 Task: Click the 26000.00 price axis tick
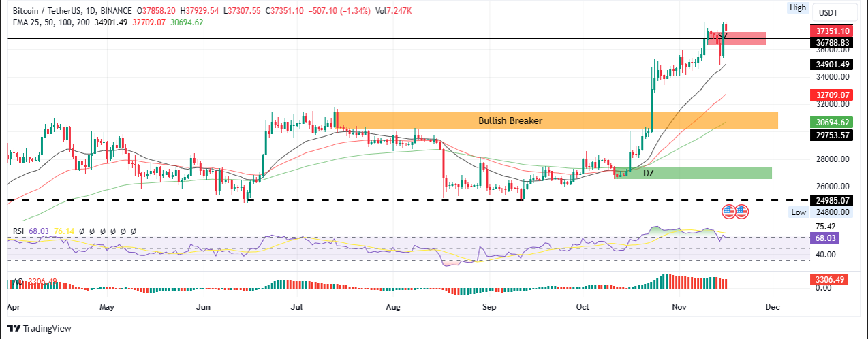[x=833, y=187]
